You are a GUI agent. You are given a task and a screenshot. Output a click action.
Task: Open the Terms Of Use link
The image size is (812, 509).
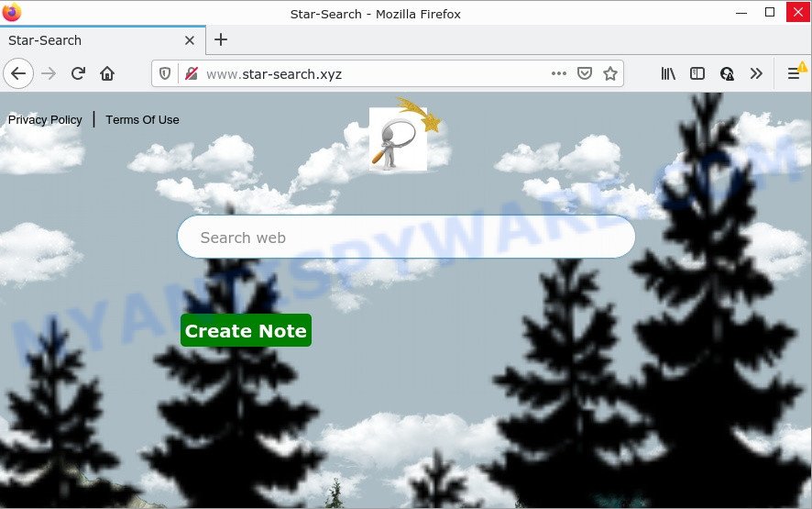[x=142, y=120]
